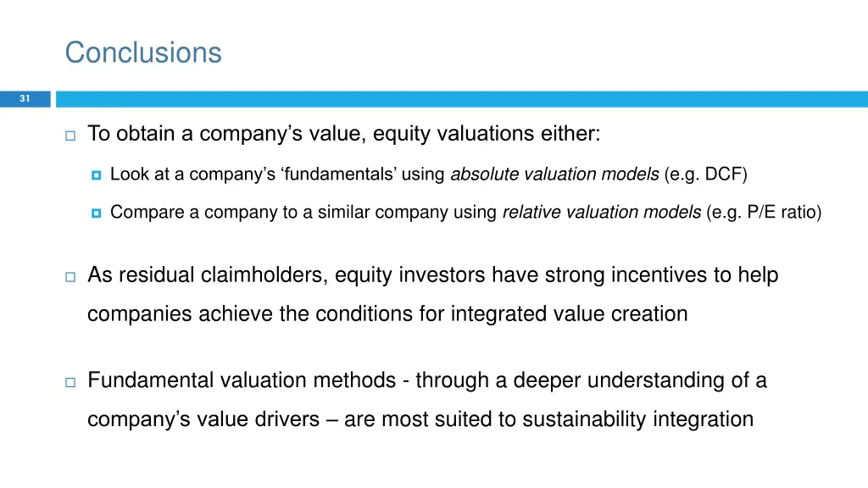Click the text '(e.g. P/E ratio)'
The width and height of the screenshot is (868, 488).
pos(764,212)
